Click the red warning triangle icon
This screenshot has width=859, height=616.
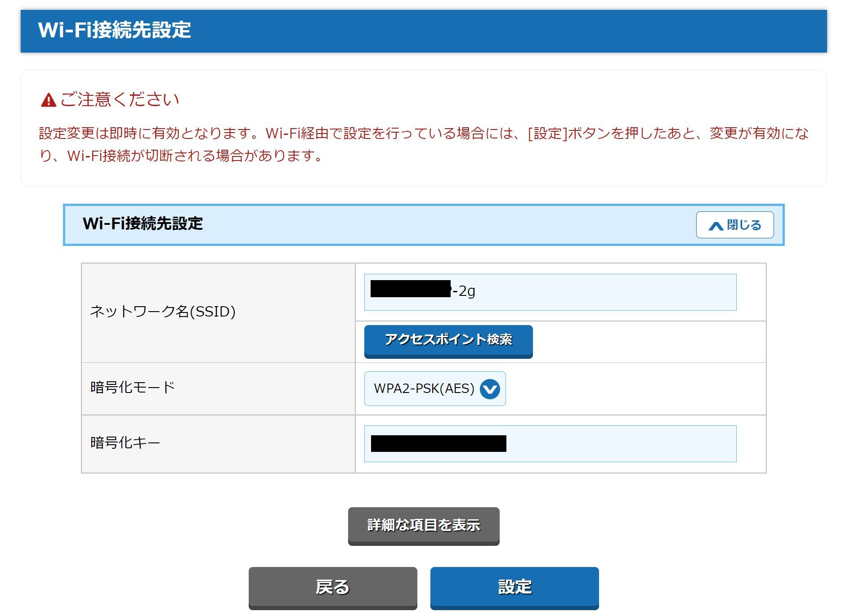[x=49, y=100]
